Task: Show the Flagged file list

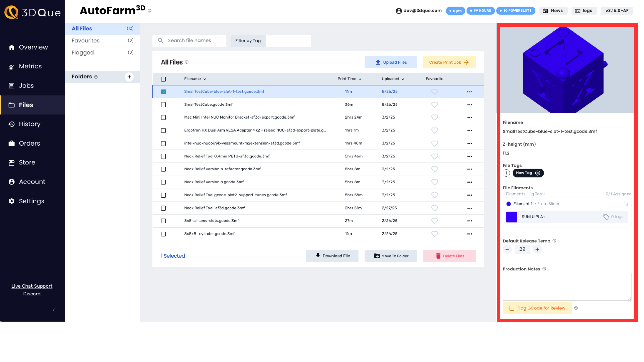Action: tap(103, 52)
